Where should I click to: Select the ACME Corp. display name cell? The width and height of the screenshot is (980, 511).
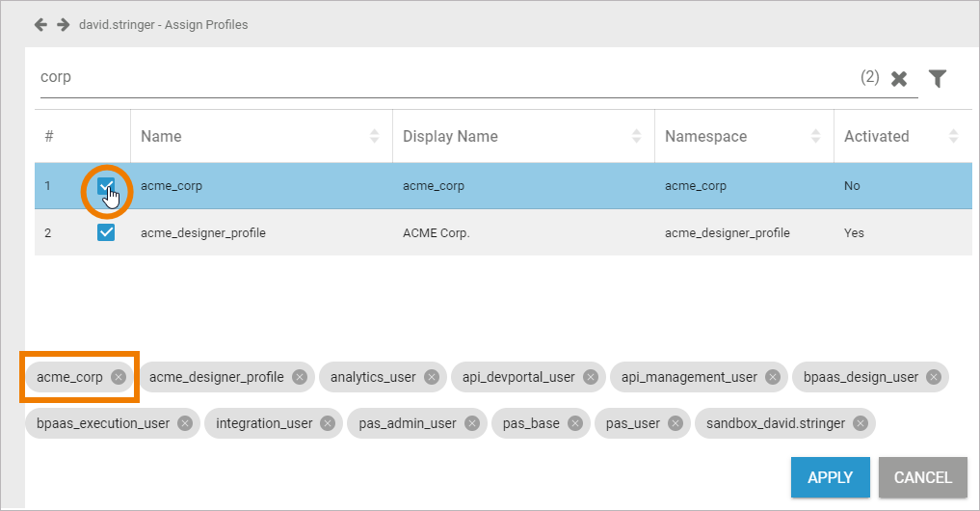coord(436,233)
